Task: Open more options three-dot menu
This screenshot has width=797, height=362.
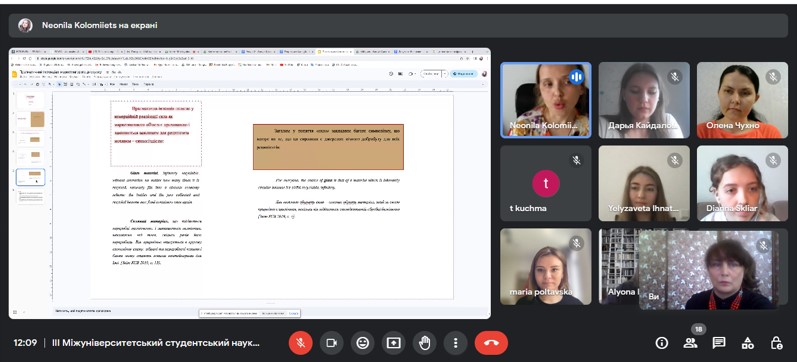Action: 455,343
